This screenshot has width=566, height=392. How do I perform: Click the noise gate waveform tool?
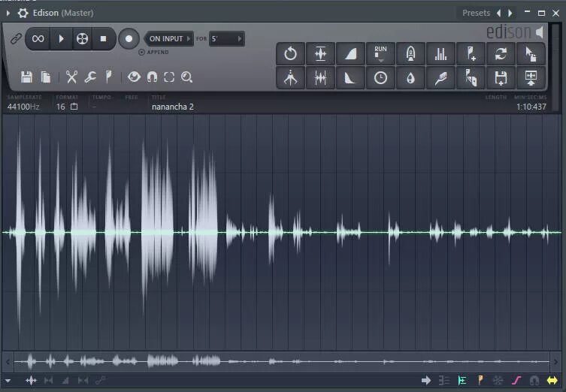(x=320, y=77)
